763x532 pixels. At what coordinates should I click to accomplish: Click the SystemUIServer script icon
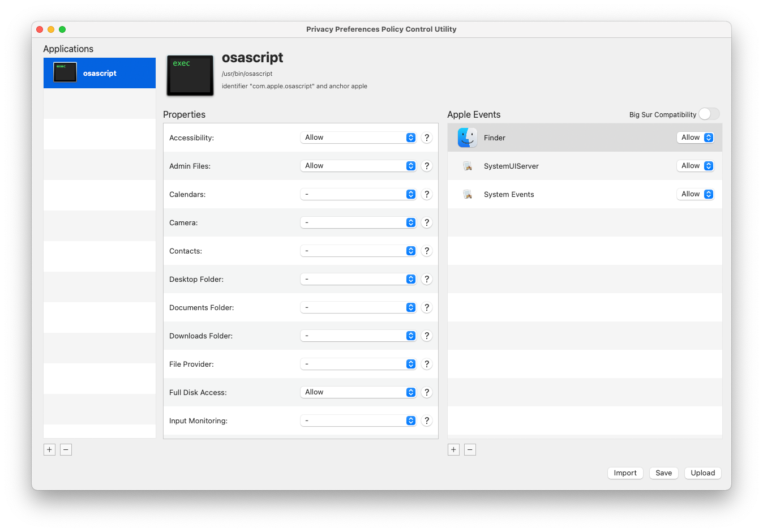[468, 166]
